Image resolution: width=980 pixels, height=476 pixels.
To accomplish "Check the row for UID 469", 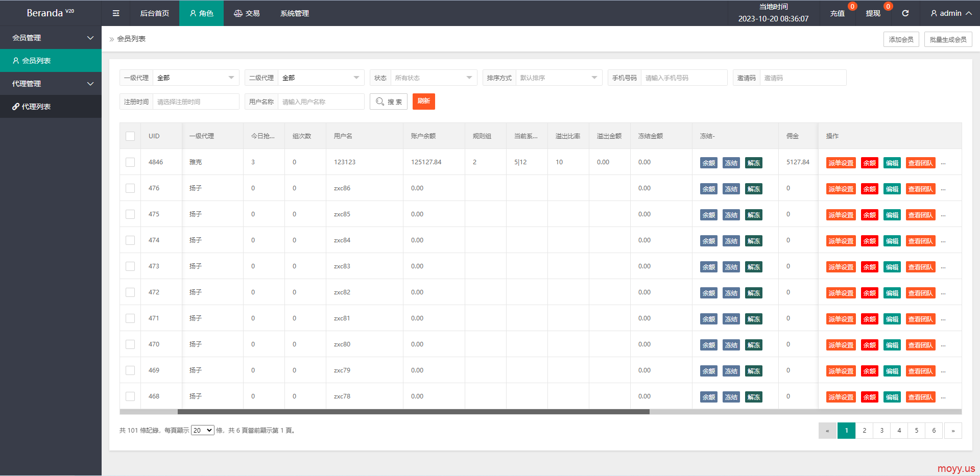I will click(130, 370).
